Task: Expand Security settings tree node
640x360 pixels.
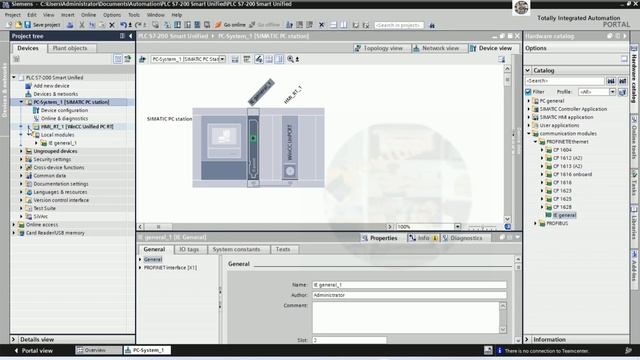Action: click(x=21, y=159)
